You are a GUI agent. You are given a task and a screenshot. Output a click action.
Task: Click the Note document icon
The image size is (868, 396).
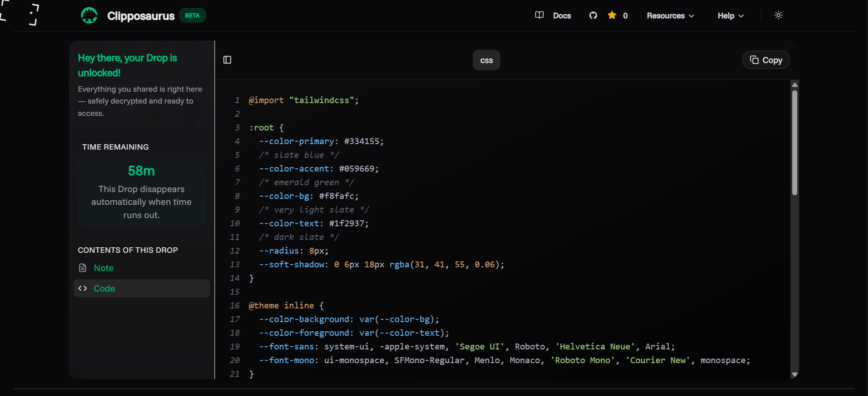(83, 268)
